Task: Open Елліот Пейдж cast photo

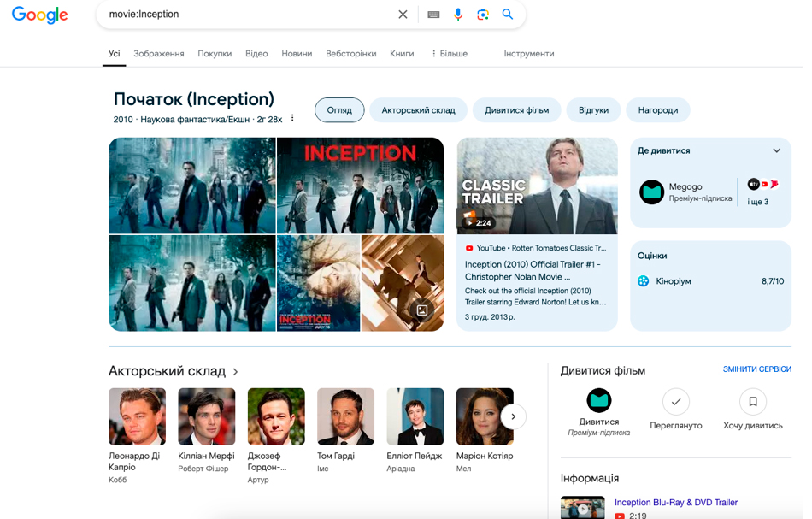Action: [x=415, y=416]
